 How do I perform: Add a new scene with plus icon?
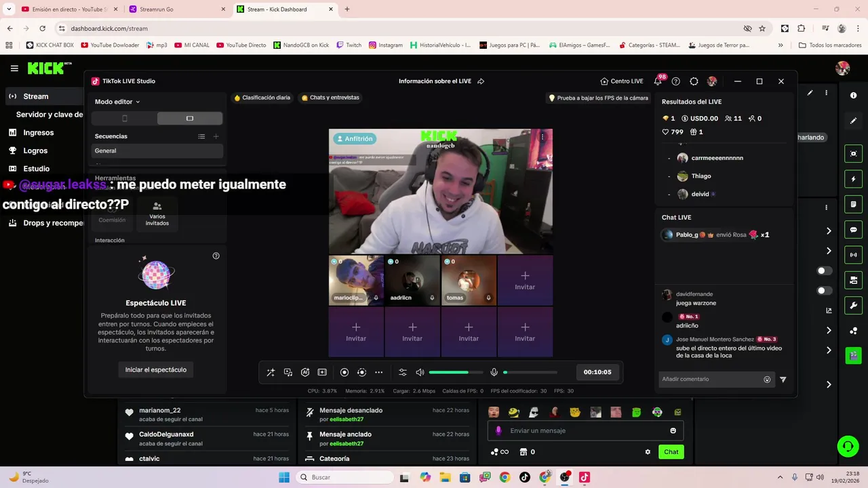(x=216, y=136)
